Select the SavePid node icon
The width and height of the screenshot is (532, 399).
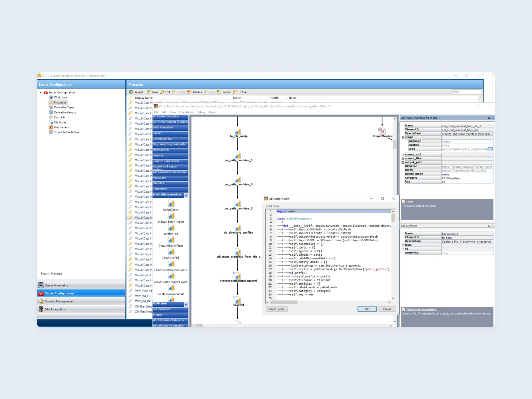(x=238, y=300)
